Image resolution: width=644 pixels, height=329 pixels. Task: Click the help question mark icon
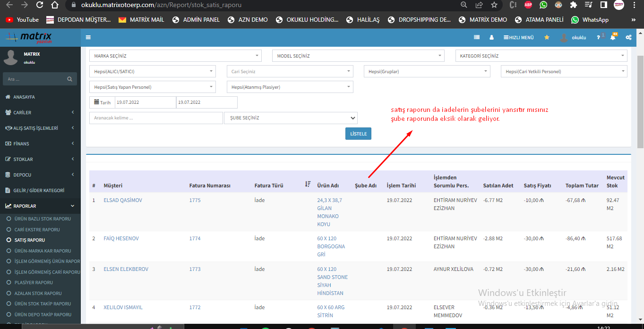[598, 37]
